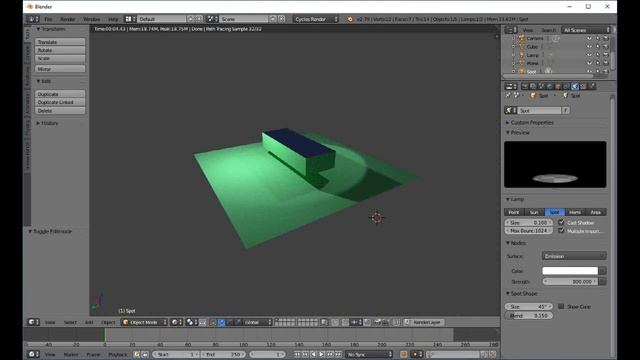Select the Hemi lamp type

pos(575,212)
